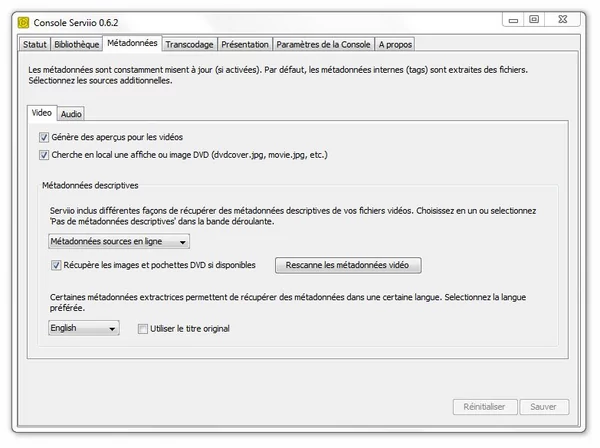
Task: Open the Statut tab
Action: click(x=34, y=44)
